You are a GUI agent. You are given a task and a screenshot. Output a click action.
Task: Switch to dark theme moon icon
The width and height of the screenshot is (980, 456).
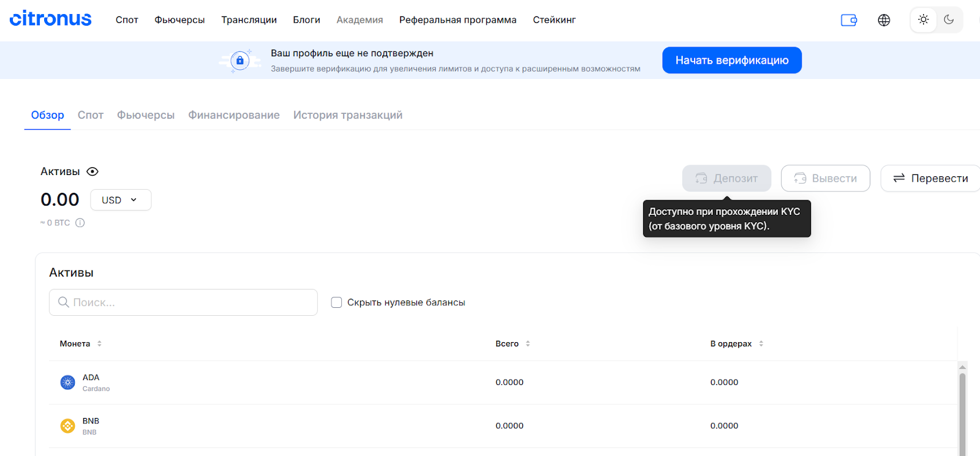click(949, 20)
